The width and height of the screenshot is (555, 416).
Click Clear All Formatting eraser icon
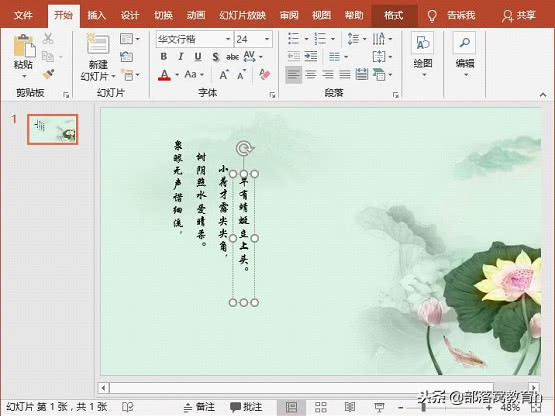[x=264, y=74]
